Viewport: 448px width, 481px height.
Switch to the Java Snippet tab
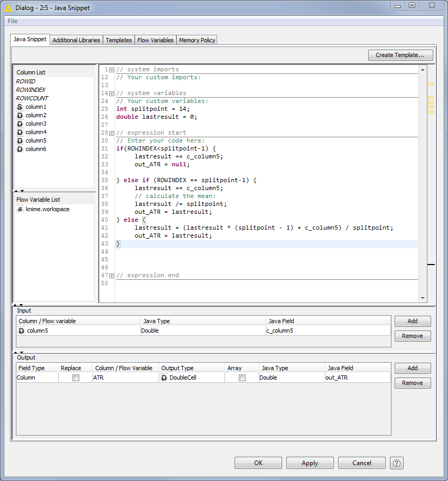tap(30, 39)
